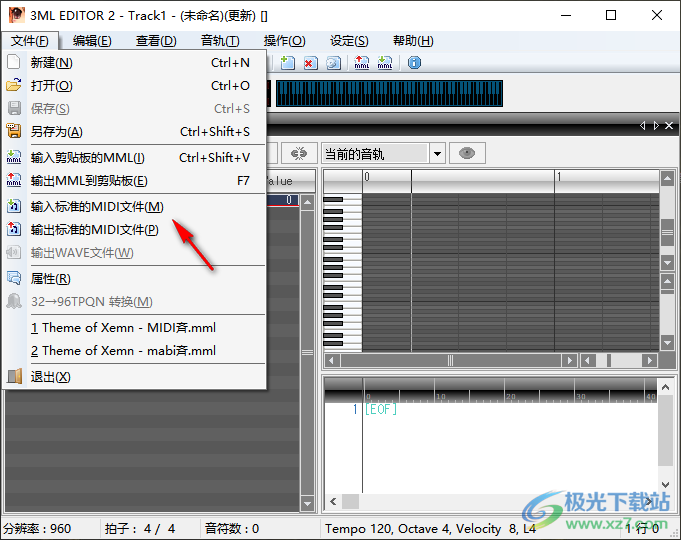Click event list scrollbar down arrow

point(307,504)
